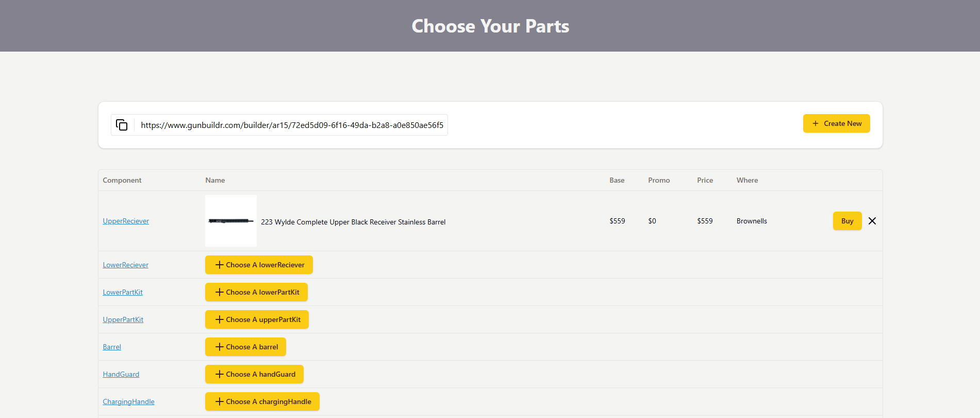Remove the upper receiver with the X icon

click(872, 221)
